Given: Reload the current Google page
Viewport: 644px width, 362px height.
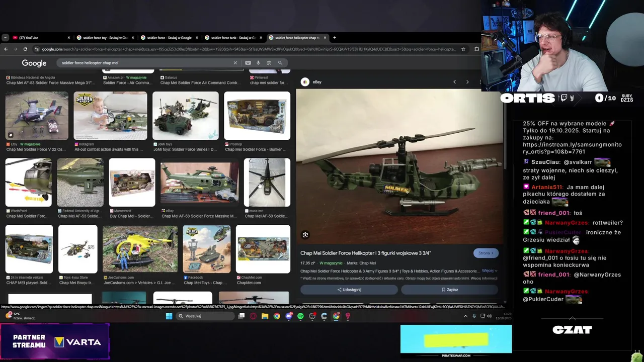Looking at the screenshot, I should coord(25,49).
